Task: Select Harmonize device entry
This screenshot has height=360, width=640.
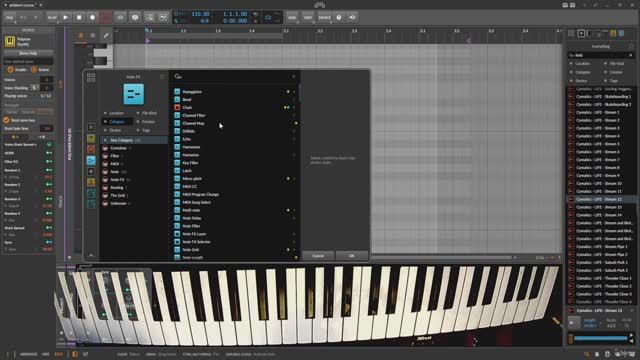Action: pos(235,147)
